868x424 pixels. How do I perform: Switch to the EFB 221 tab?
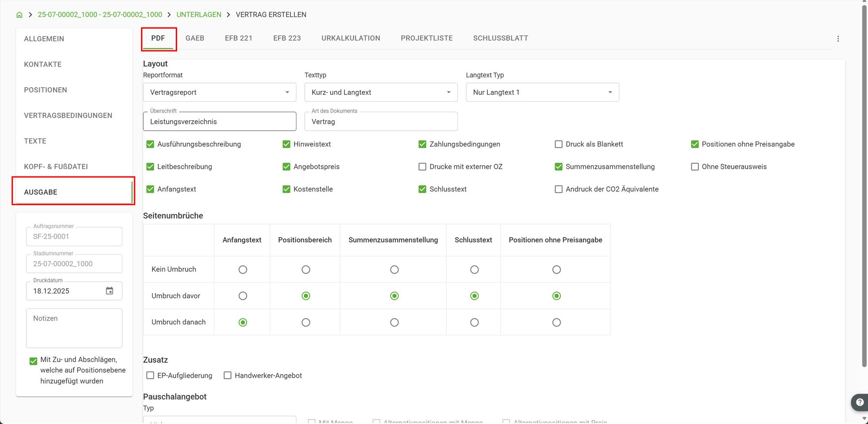[239, 38]
